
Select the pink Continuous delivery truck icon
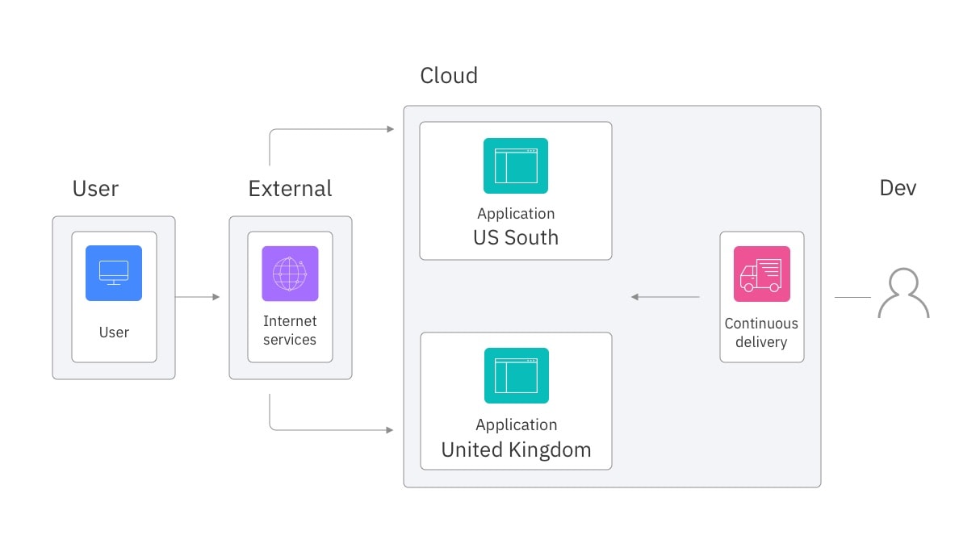(761, 273)
